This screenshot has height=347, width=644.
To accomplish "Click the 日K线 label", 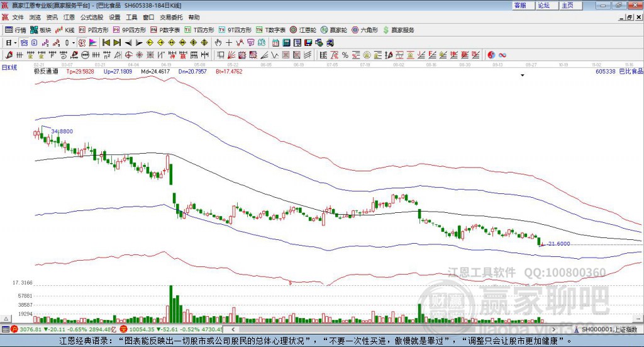I will [9, 67].
